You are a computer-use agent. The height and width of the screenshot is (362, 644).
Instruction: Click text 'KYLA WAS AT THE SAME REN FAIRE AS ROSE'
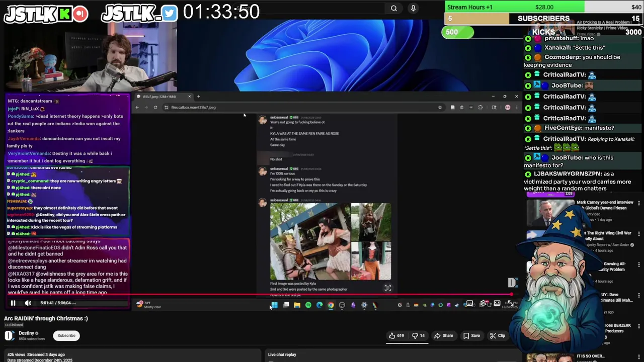304,133
